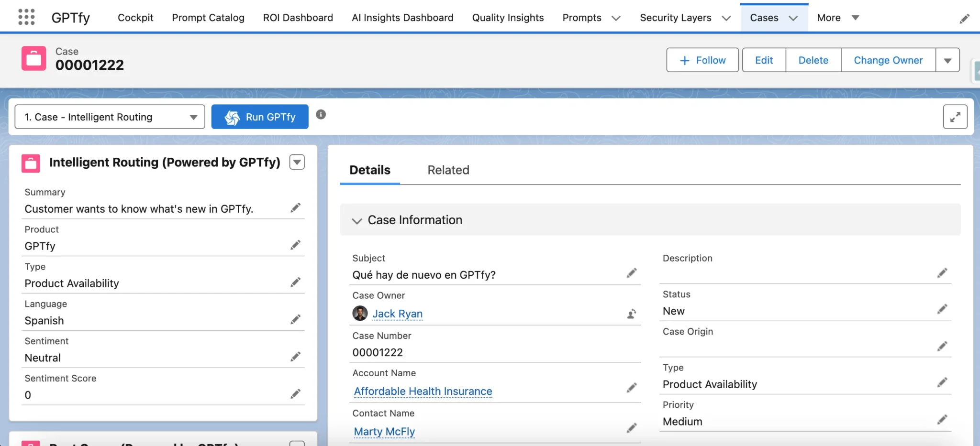This screenshot has width=980, height=446.
Task: Edit the Status field pencil icon
Action: (x=942, y=310)
